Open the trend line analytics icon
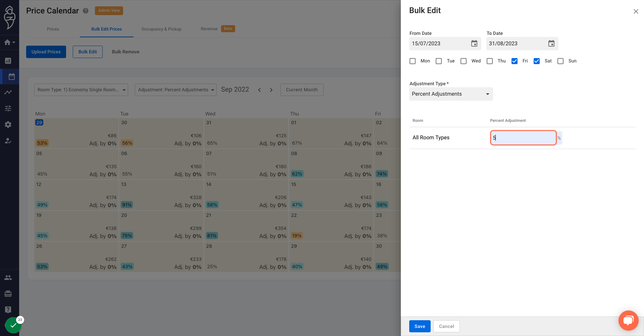The image size is (644, 336). click(8, 92)
